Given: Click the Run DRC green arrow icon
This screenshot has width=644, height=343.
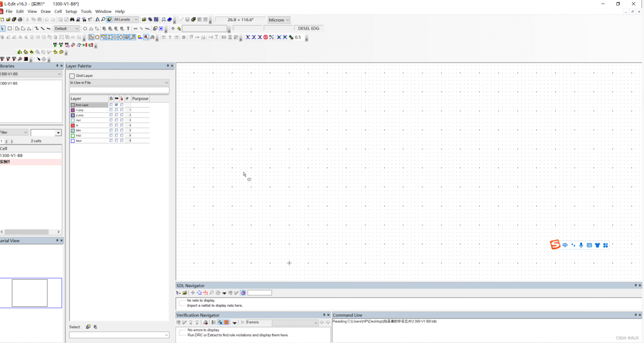Looking at the screenshot, I should pos(55,45).
